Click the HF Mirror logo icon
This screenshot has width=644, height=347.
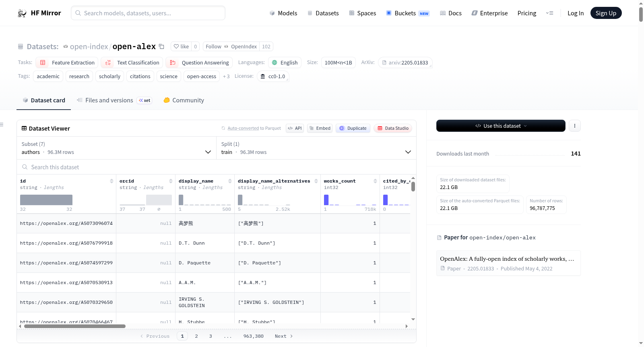[22, 13]
